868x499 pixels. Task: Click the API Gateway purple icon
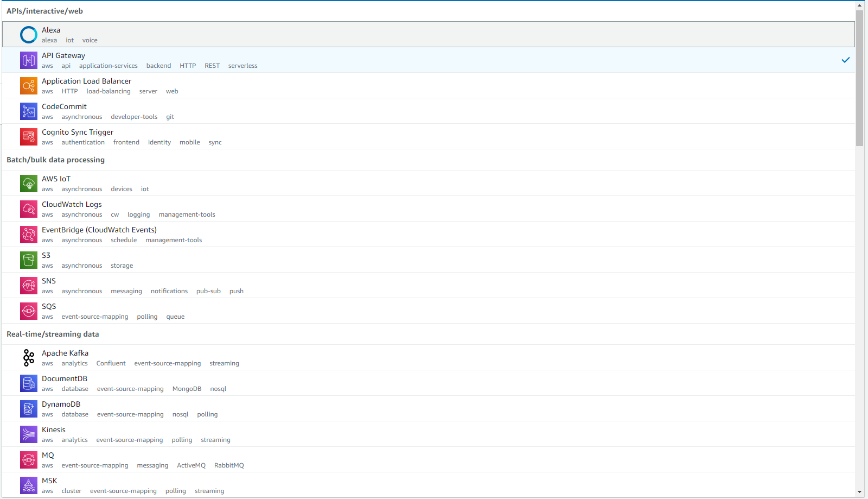coord(29,60)
